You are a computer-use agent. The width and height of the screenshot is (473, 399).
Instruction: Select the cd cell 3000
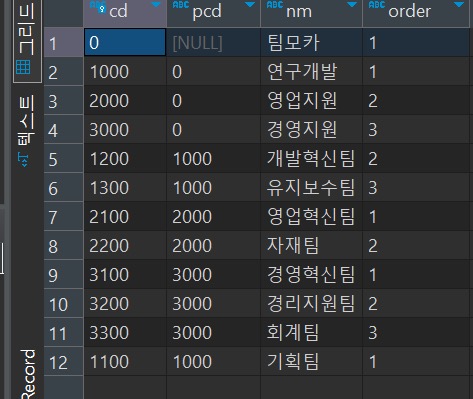pyautogui.click(x=125, y=129)
